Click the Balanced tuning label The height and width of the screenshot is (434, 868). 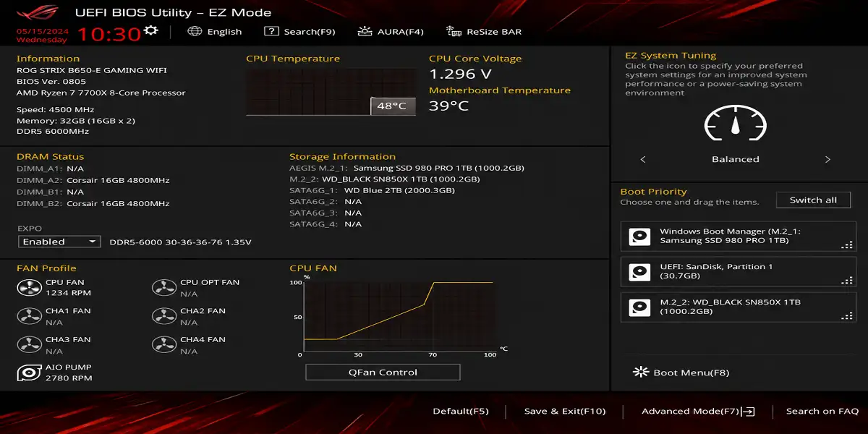735,159
